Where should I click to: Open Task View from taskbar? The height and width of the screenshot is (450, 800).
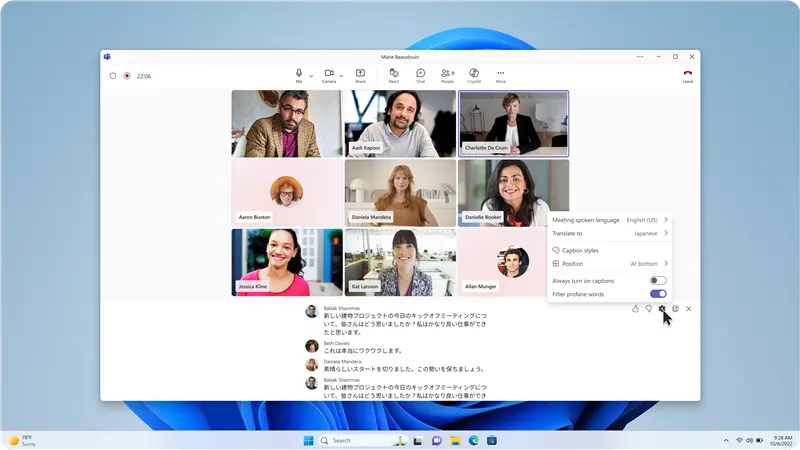point(418,441)
